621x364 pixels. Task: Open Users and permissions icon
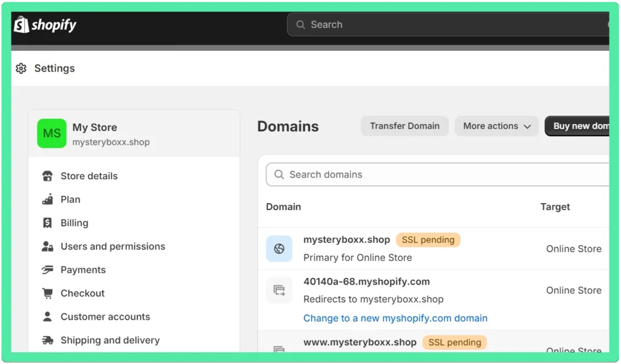(47, 246)
